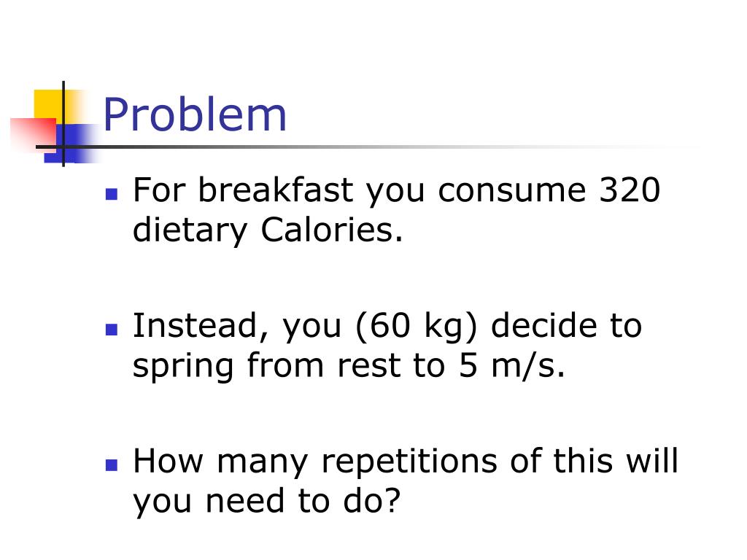747x560 pixels.
Task: Click the word 'consume' in first bullet
Action: (x=511, y=190)
